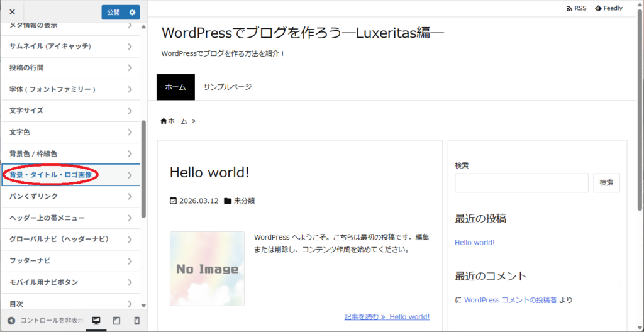Open the Hello world! post title
The width and height of the screenshot is (644, 332).
(x=209, y=172)
